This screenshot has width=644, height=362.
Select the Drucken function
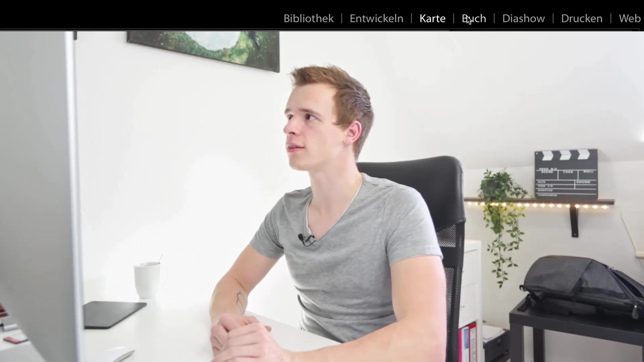click(x=582, y=18)
